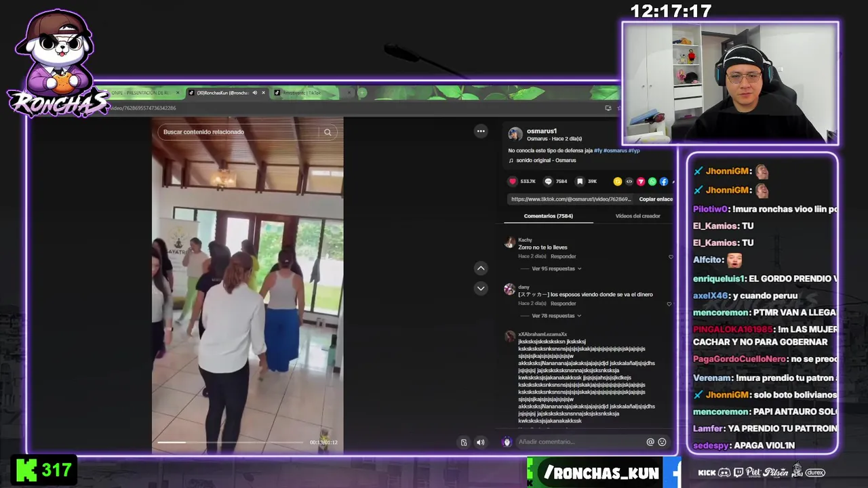Click the 533.7K likes count
The height and width of the screenshot is (488, 868).
(x=528, y=182)
